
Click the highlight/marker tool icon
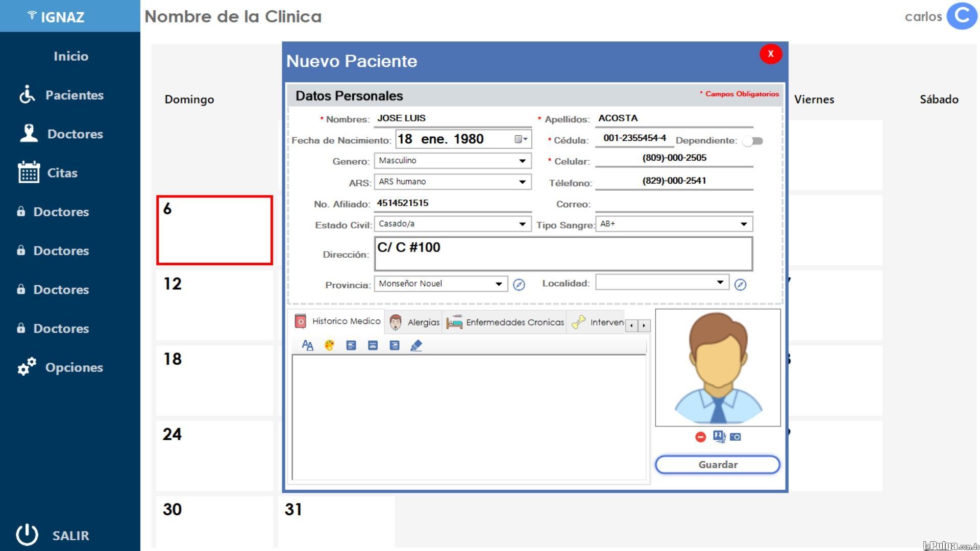pyautogui.click(x=415, y=345)
